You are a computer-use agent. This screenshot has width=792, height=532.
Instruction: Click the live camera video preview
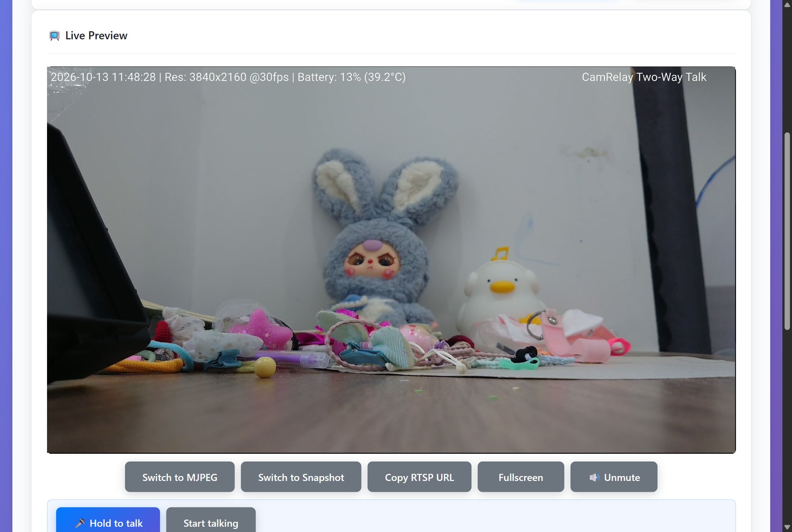[x=391, y=260]
